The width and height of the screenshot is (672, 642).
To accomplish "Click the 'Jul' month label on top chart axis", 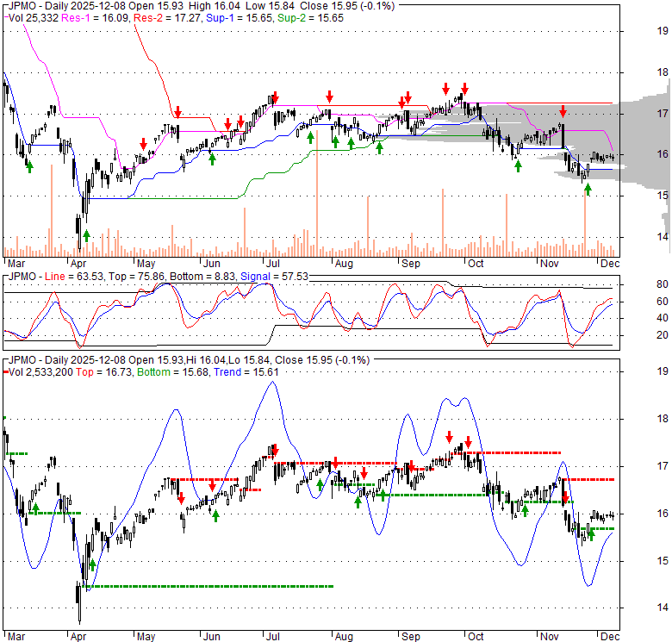I will (272, 263).
